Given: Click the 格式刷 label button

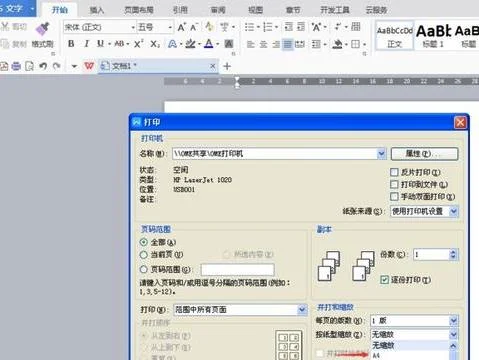Looking at the screenshot, I should 42,44.
